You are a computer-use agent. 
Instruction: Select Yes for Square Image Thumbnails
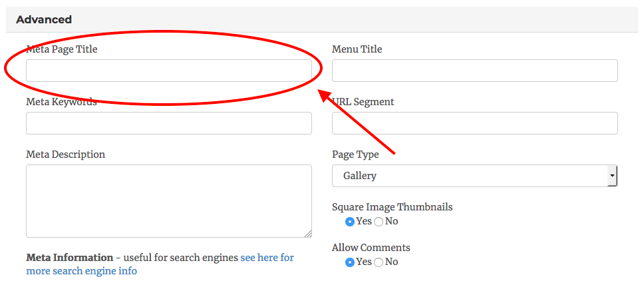[x=350, y=222]
